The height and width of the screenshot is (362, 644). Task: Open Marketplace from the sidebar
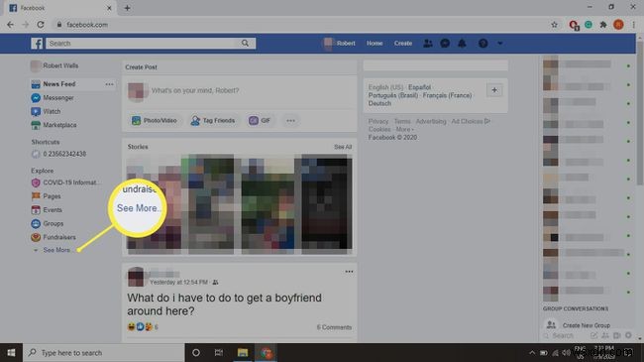click(x=54, y=125)
